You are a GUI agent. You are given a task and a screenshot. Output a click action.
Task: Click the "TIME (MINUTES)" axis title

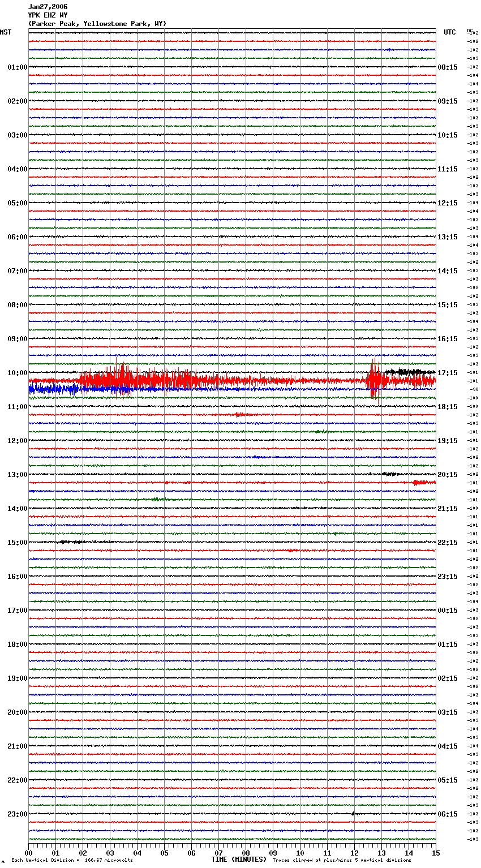(x=239, y=860)
